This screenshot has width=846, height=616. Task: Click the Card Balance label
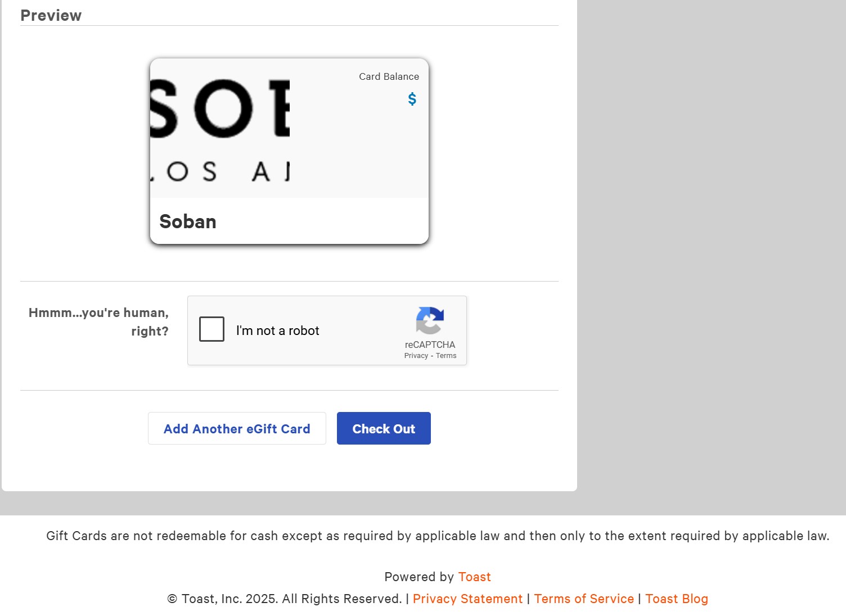pos(389,76)
